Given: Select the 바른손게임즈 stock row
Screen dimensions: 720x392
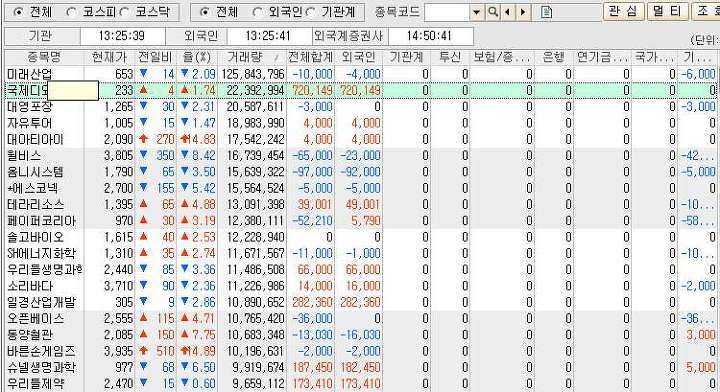Looking at the screenshot, I should [x=360, y=351].
